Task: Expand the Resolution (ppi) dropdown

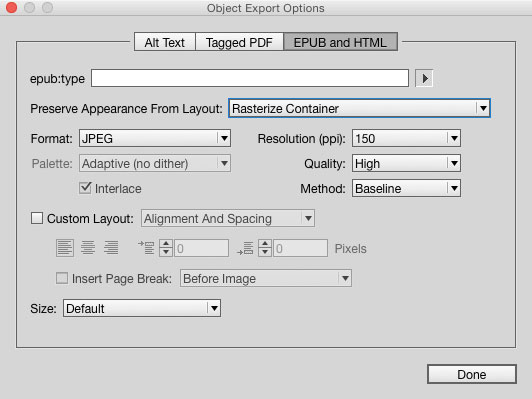Action: [406, 138]
